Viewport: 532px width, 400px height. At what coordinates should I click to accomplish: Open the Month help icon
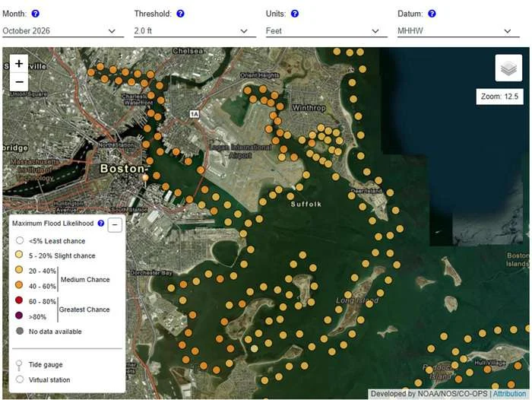point(35,14)
